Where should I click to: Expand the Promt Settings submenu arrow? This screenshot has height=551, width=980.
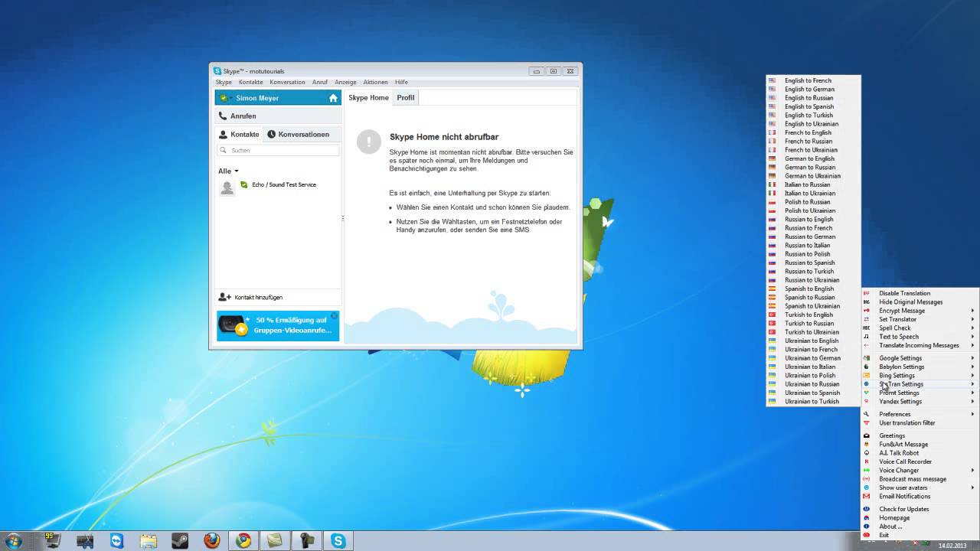973,393
